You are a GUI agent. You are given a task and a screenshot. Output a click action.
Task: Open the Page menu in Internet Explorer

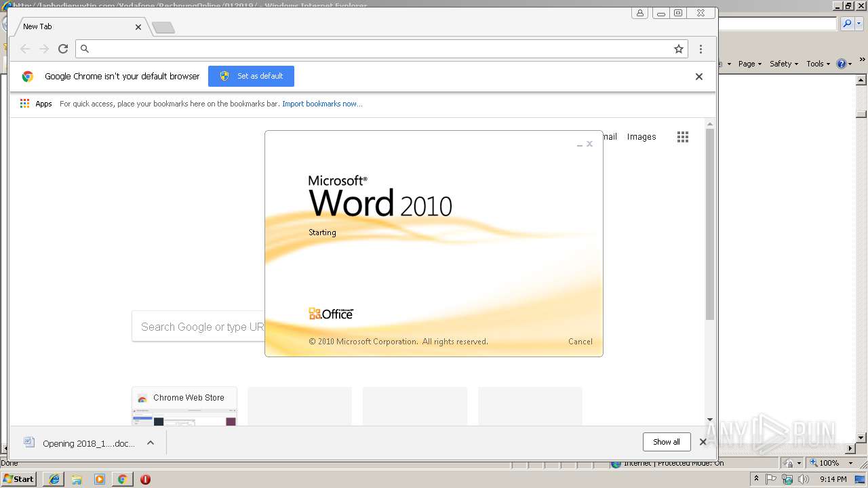750,64
